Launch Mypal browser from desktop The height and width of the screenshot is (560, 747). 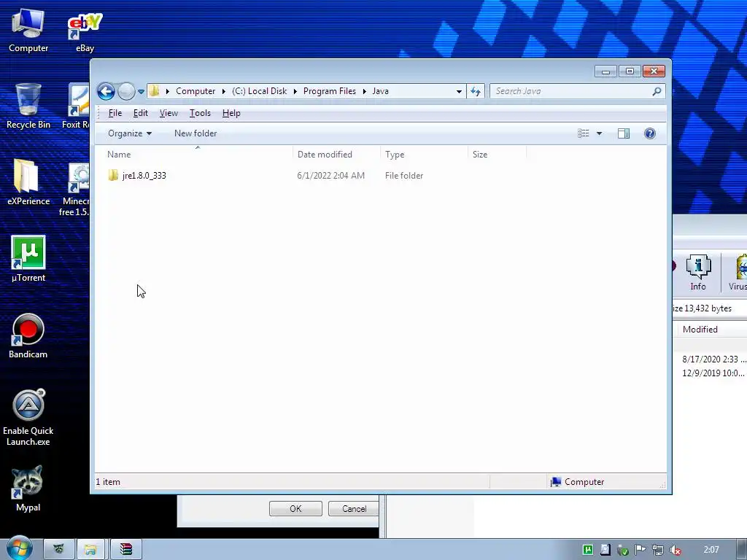(28, 489)
